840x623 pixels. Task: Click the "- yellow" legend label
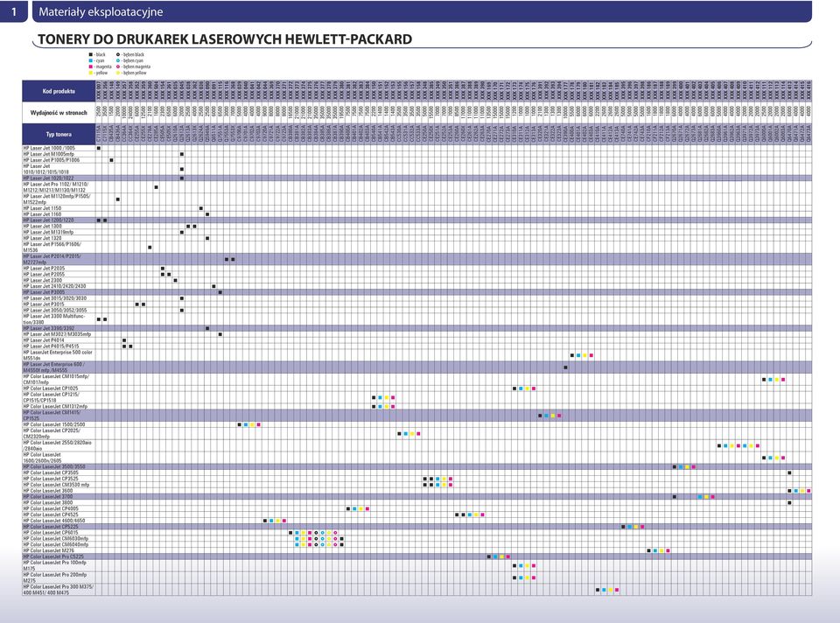click(101, 73)
